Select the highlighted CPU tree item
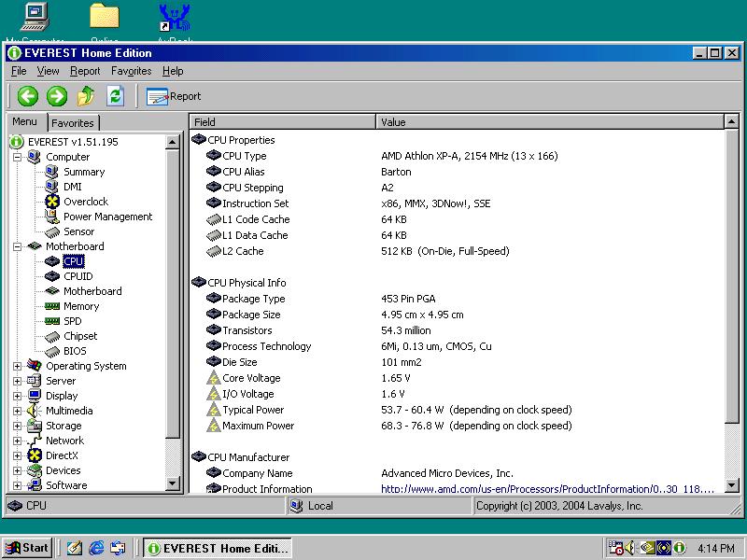 74,261
